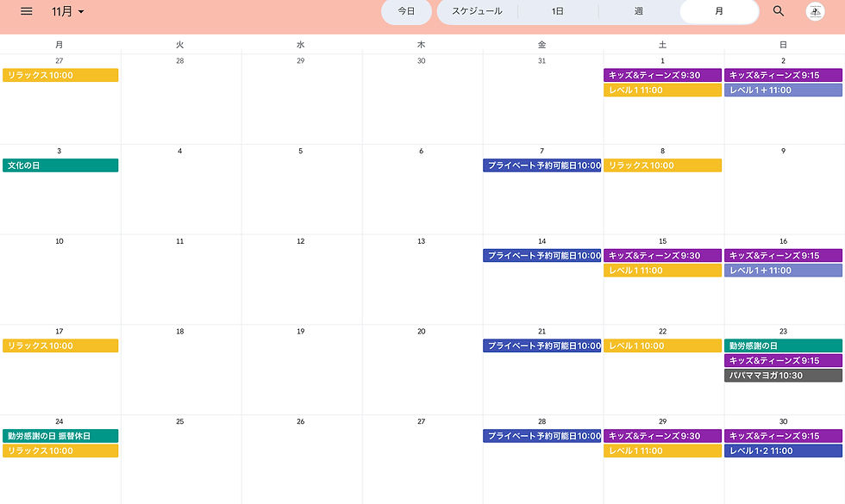
Task: Expand the 11月 month dropdown
Action: (68, 11)
